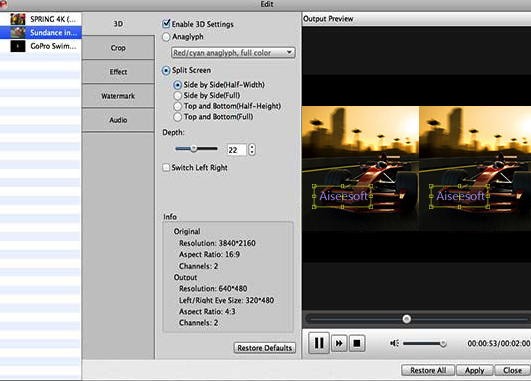Click the SPRING 4K video thumbnail
The height and width of the screenshot is (381, 531).
tap(18, 19)
